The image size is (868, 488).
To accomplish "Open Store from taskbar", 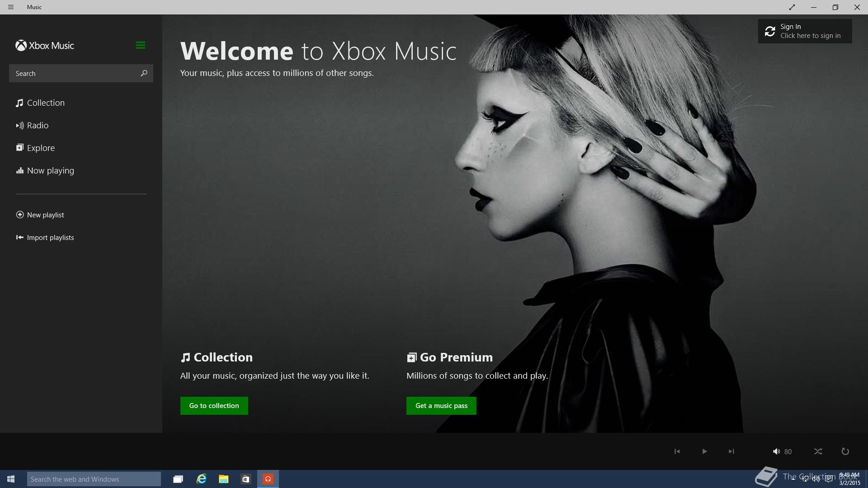I will point(245,479).
